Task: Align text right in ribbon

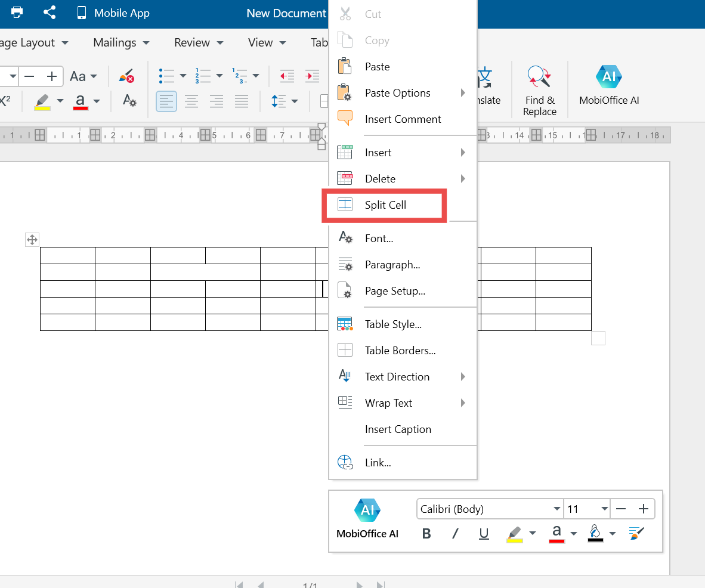Action: [x=217, y=101]
